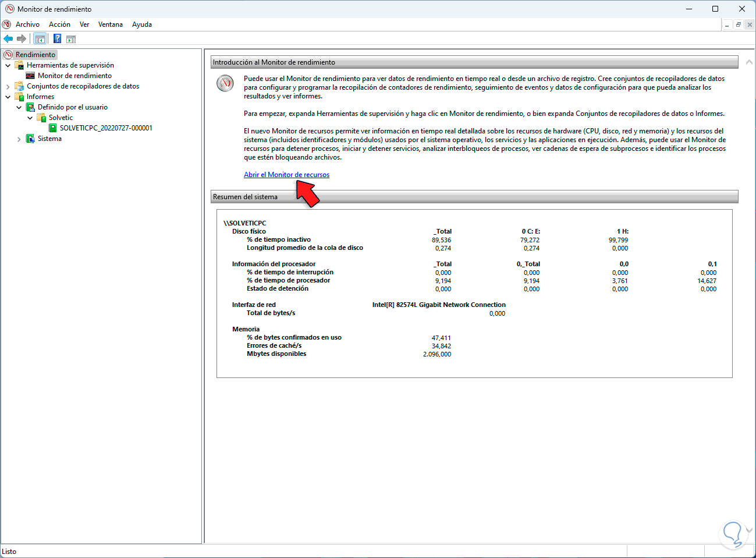The height and width of the screenshot is (558, 756).
Task: Click the gauge icon beside the introduction text
Action: tap(225, 83)
